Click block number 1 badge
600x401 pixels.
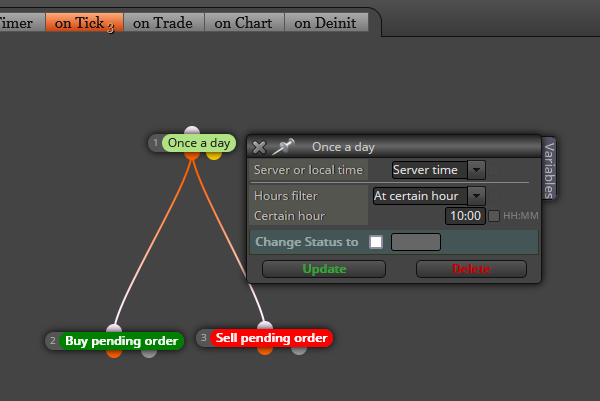(x=155, y=143)
